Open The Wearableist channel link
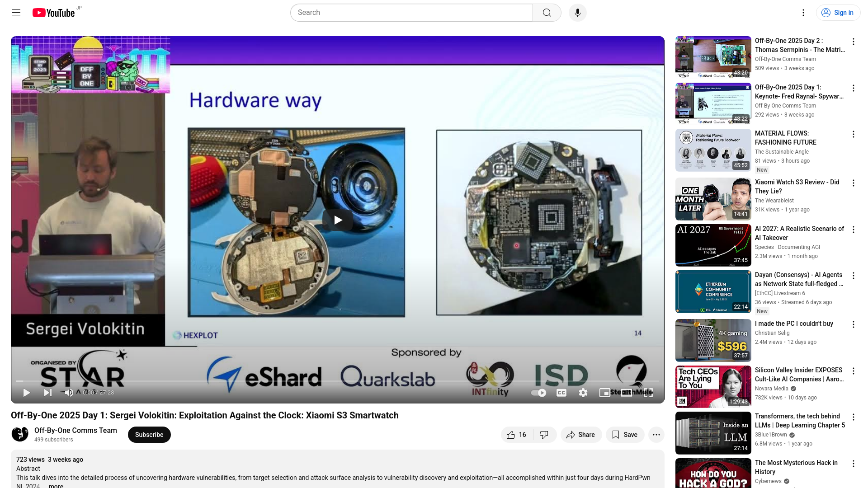 click(774, 201)
